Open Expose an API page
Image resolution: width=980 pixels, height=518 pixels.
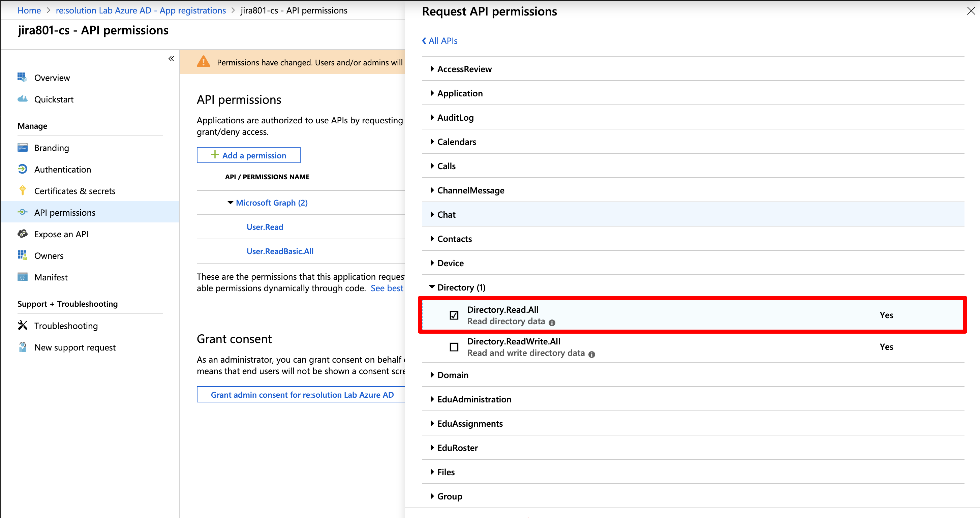click(61, 234)
